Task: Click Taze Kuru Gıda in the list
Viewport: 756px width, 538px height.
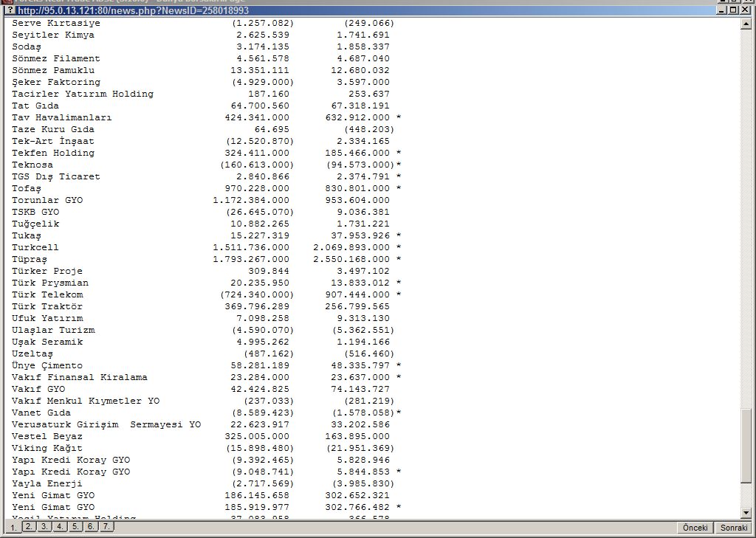Action: [x=53, y=129]
